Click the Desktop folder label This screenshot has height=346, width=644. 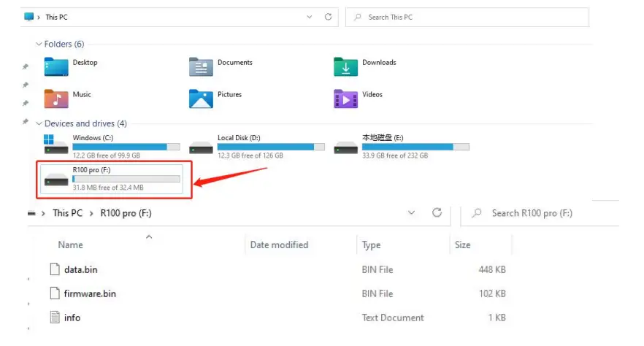tap(85, 62)
